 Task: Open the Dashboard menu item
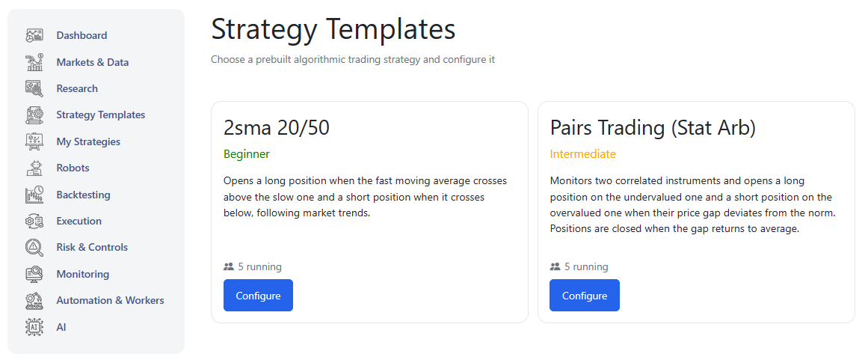pos(81,35)
